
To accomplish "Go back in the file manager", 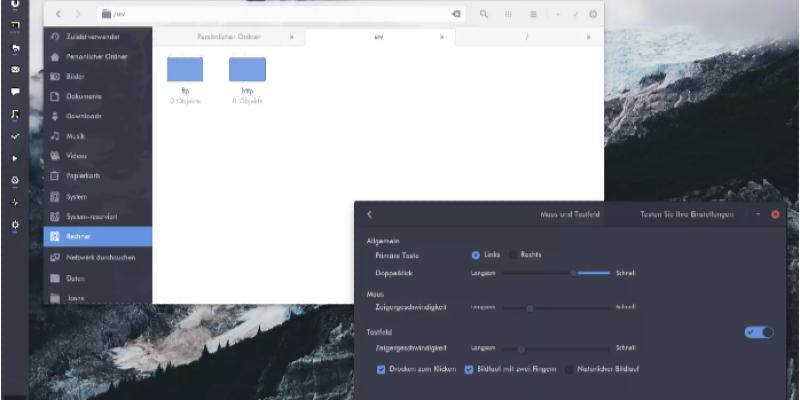I will click(57, 14).
